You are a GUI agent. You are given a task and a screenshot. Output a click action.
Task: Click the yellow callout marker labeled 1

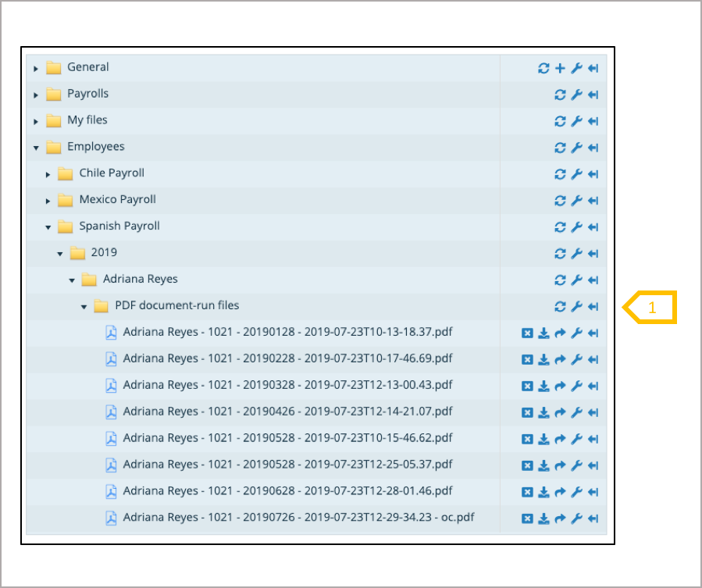pos(650,308)
